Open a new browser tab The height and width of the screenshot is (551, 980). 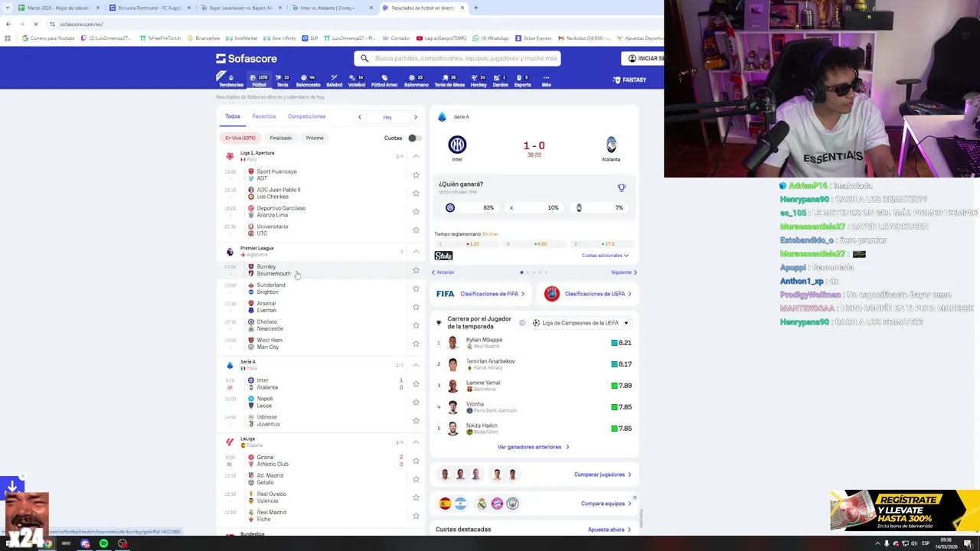pyautogui.click(x=475, y=8)
